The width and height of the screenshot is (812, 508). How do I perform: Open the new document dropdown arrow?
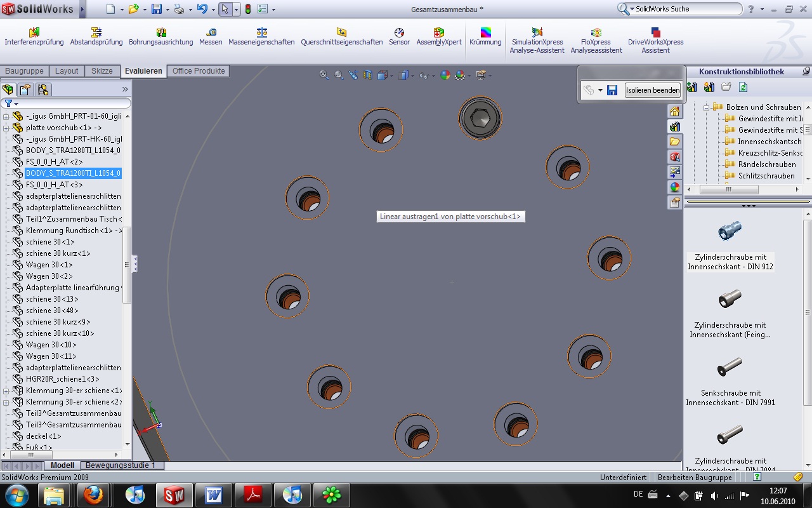[x=121, y=10]
